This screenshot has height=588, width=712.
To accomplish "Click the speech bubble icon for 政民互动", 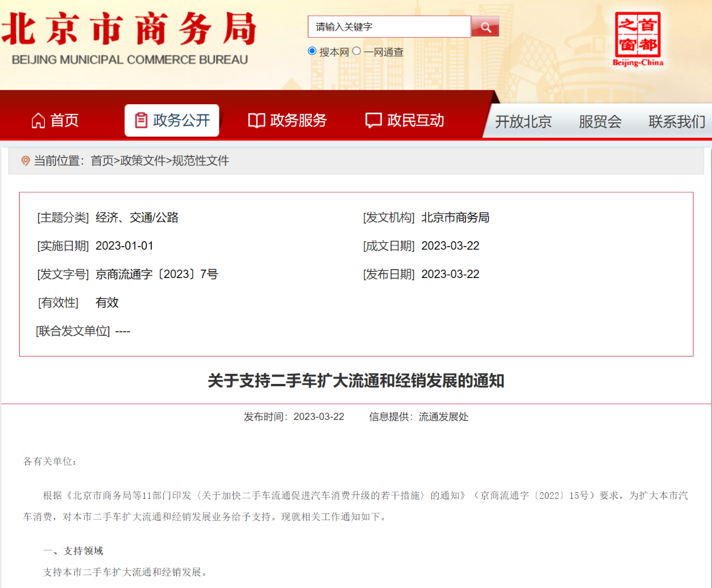I will (373, 121).
